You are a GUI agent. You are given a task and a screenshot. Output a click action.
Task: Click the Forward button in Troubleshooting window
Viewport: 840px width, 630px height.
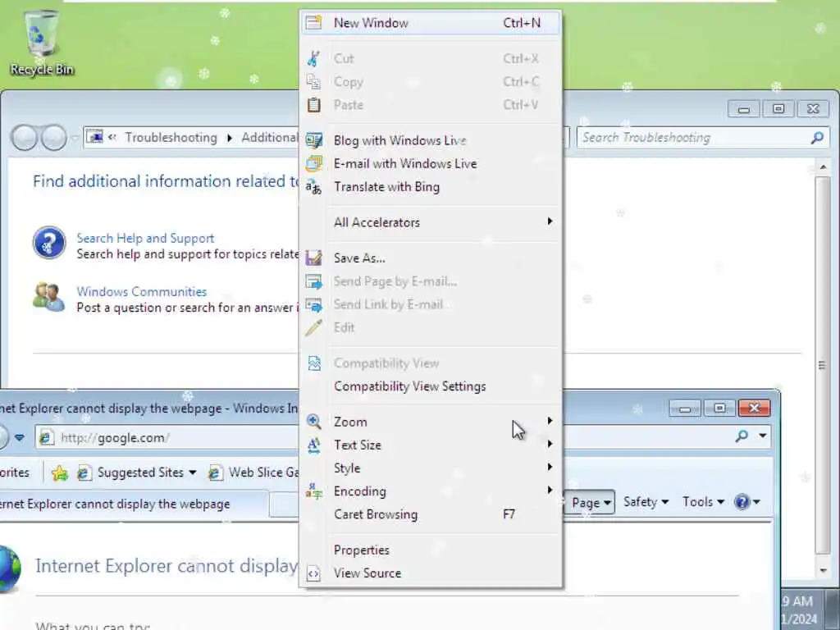(53, 138)
